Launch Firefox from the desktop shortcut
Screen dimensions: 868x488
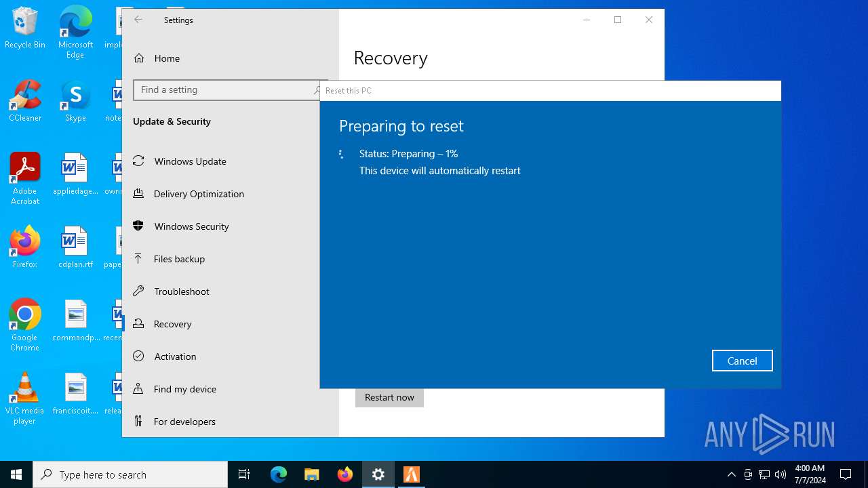click(25, 247)
